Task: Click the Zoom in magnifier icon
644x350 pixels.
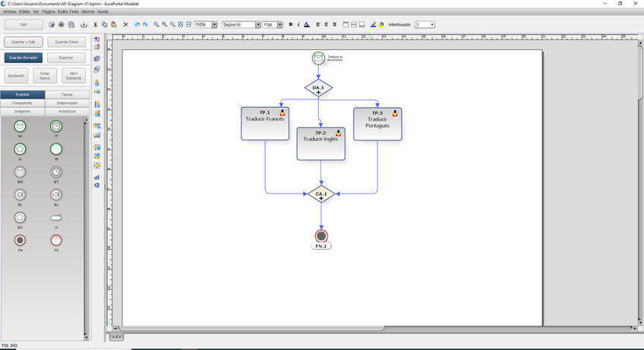Action: (x=156, y=24)
